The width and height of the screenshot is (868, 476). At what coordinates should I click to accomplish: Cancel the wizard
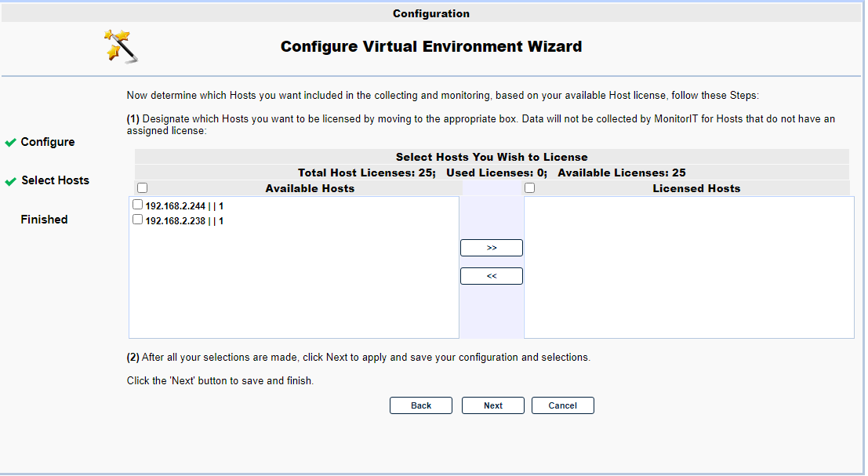(563, 405)
